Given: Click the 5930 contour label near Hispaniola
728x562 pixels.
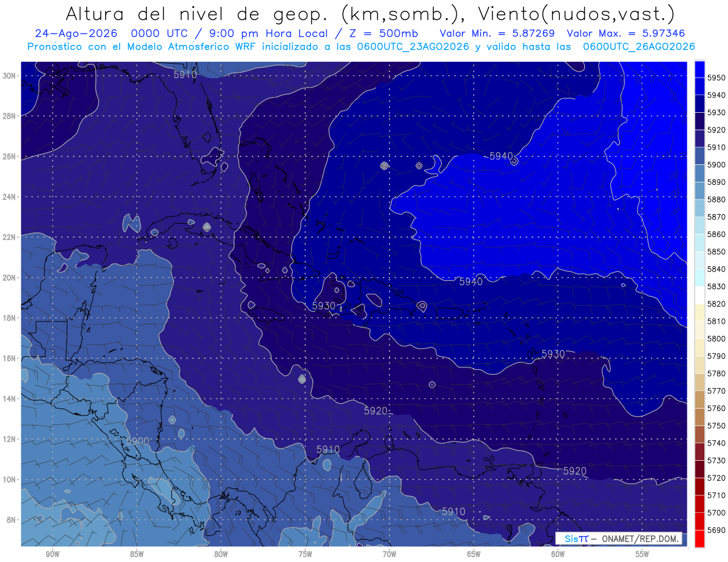Looking at the screenshot, I should point(324,306).
